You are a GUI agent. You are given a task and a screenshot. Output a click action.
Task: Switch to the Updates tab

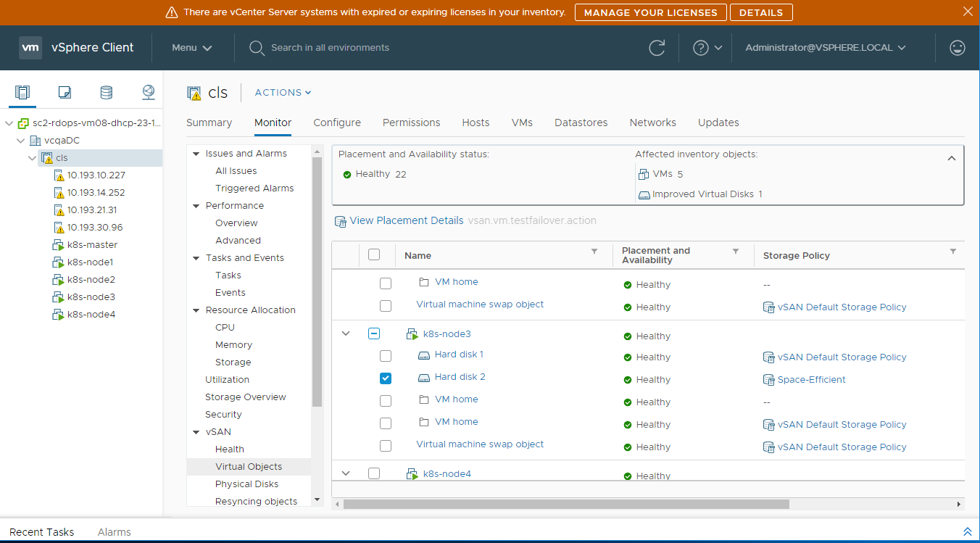click(718, 123)
